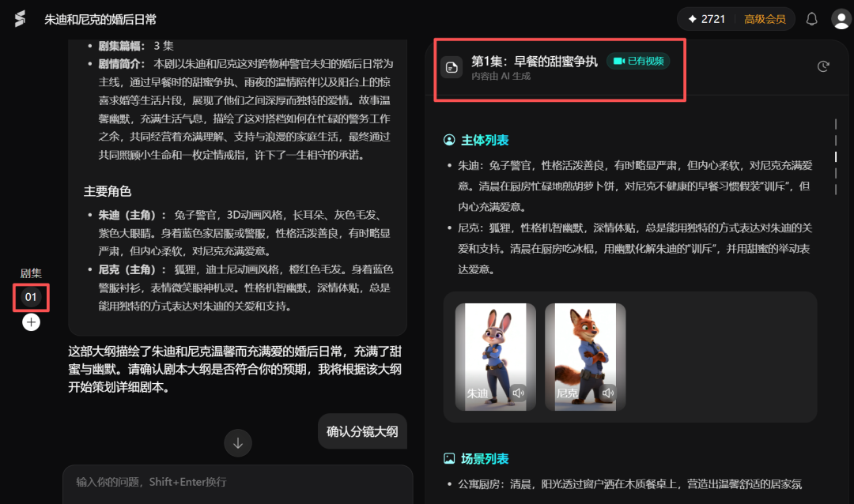Click the app logo in the top-left corner
Viewport: 854px width, 504px height.
pyautogui.click(x=17, y=18)
